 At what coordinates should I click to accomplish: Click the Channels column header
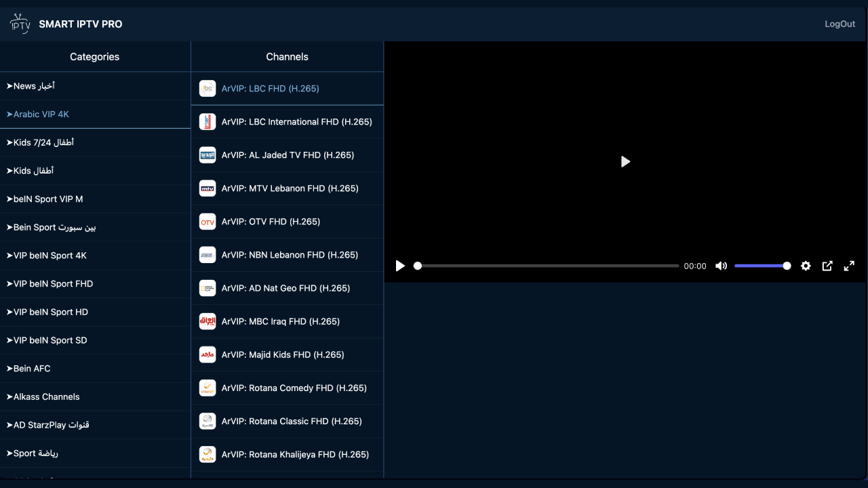click(x=288, y=57)
